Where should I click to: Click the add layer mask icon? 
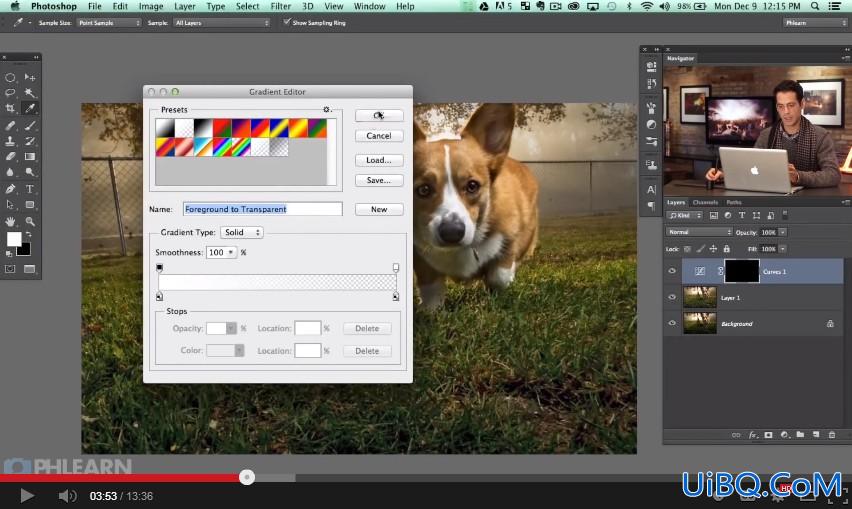[768, 435]
